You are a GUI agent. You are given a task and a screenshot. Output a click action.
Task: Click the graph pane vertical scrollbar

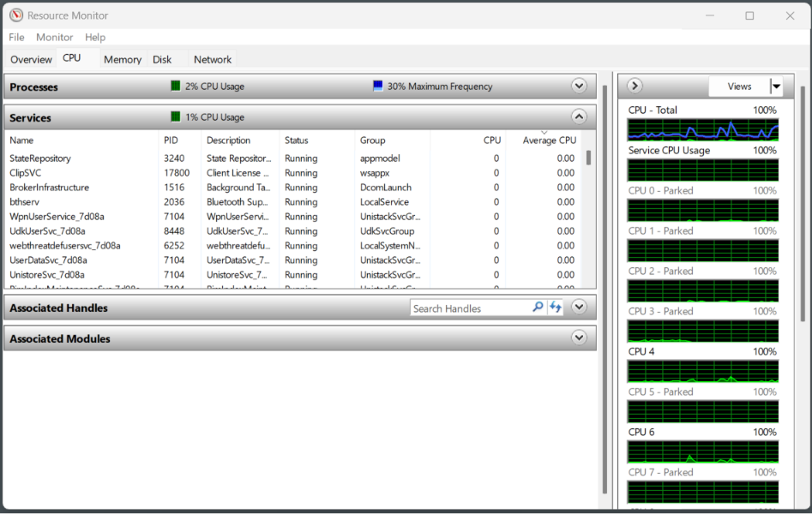point(803,205)
